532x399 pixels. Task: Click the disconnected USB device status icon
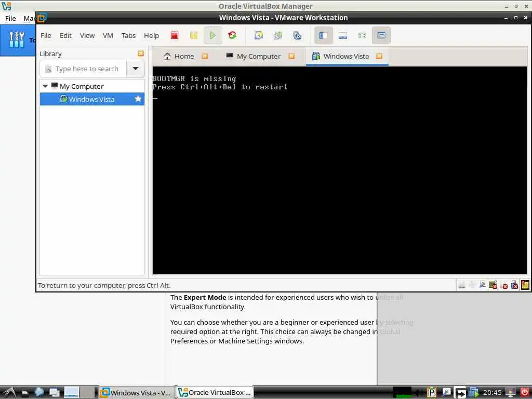click(x=514, y=285)
